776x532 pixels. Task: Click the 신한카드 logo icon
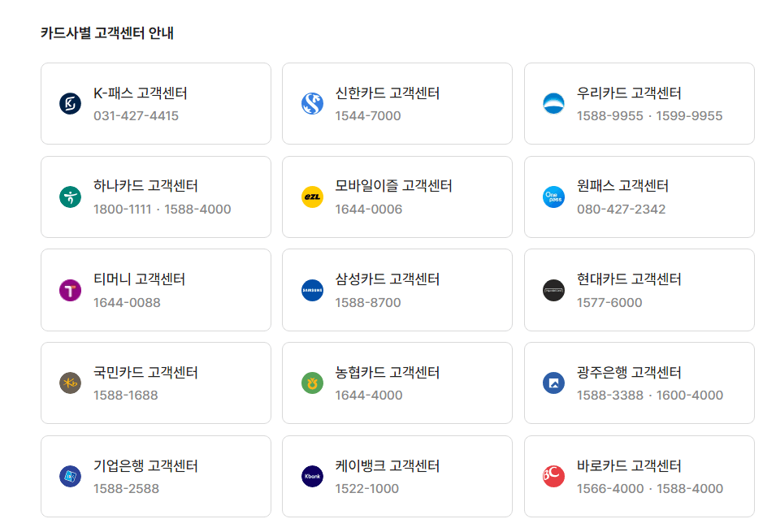point(311,104)
